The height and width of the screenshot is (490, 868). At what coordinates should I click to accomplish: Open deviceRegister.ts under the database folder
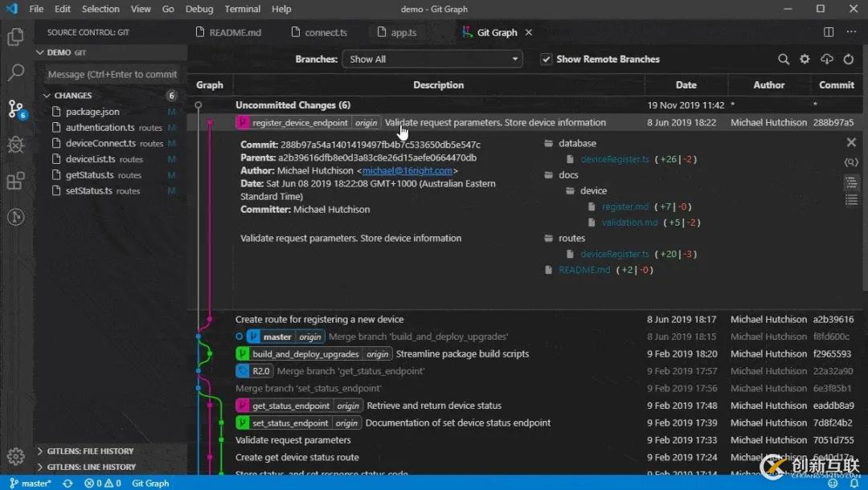614,160
